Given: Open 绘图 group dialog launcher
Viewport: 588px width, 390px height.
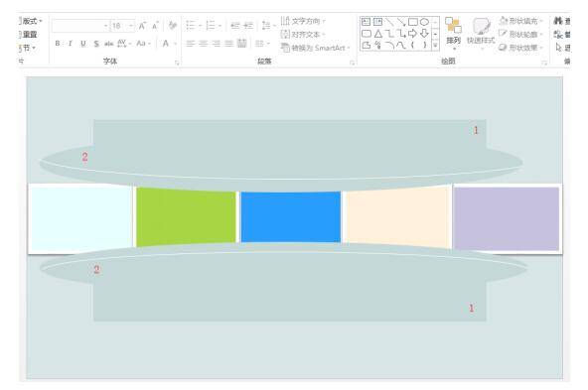Looking at the screenshot, I should pos(544,64).
